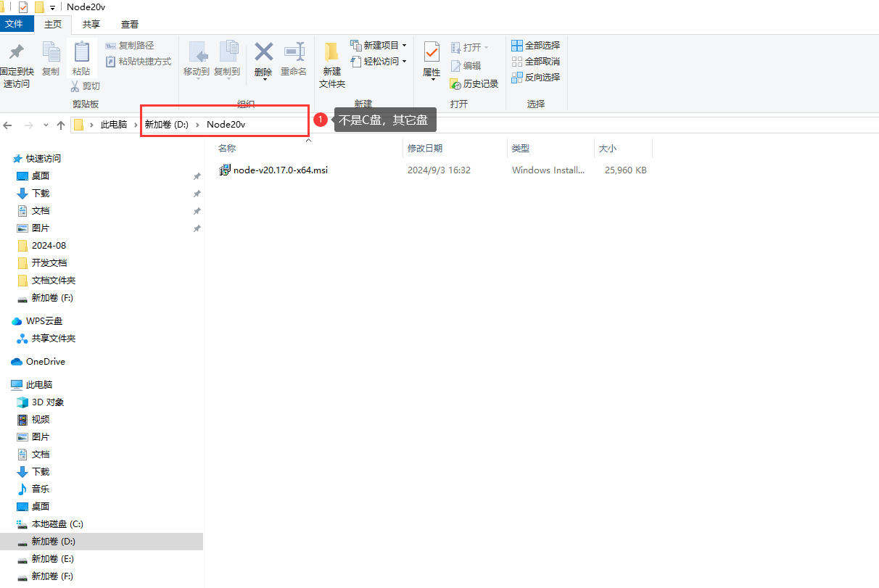
Task: Open 新加卷 (F:) under Quick access
Action: 52,298
